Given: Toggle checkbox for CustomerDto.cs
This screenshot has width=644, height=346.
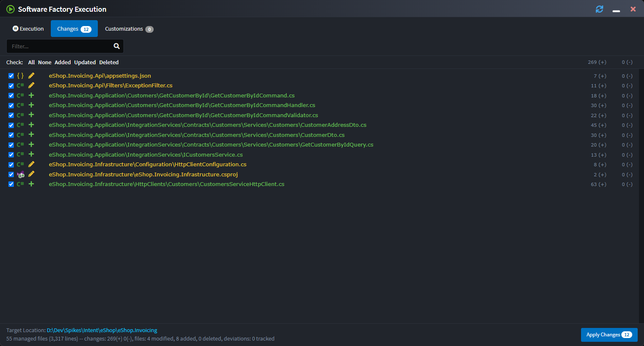Looking at the screenshot, I should point(11,135).
